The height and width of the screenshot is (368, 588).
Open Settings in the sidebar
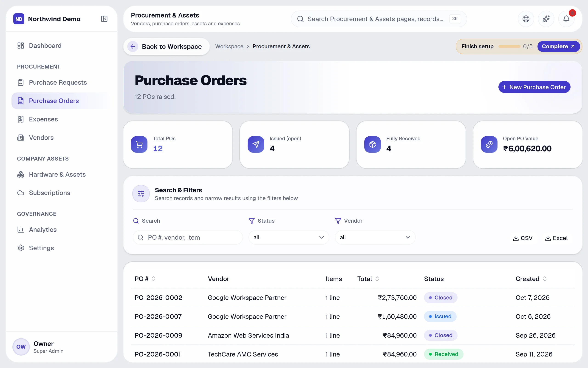coord(62,248)
